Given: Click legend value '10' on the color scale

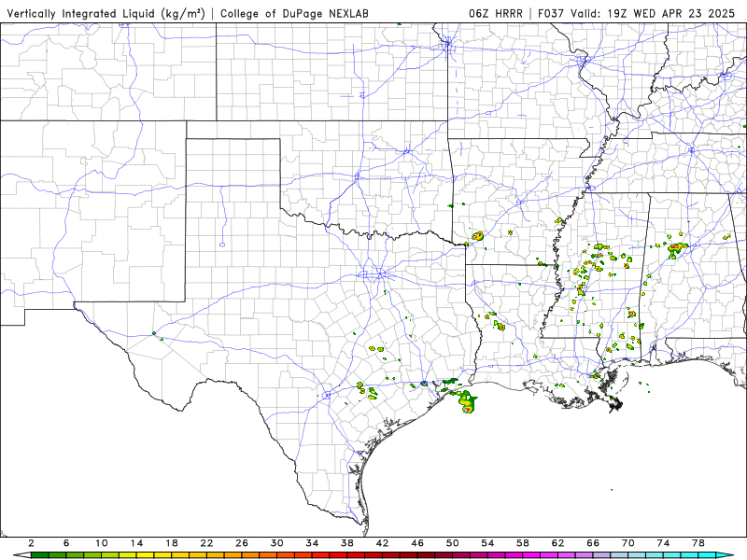Looking at the screenshot, I should point(102,543).
